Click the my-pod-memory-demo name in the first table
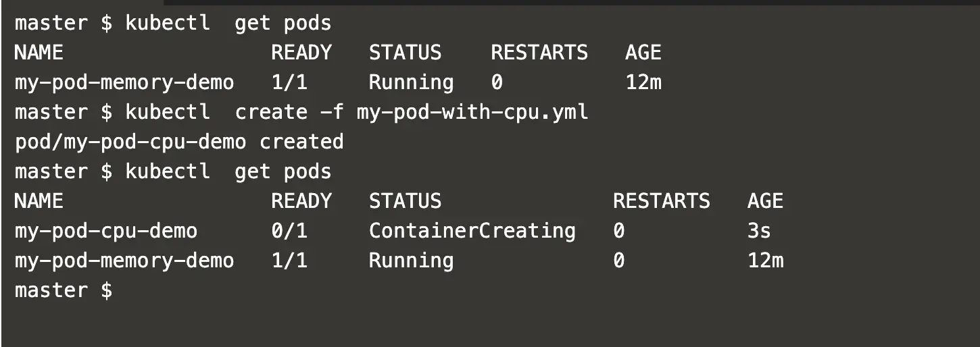Viewport: 980px width, 347px height. pyautogui.click(x=124, y=83)
